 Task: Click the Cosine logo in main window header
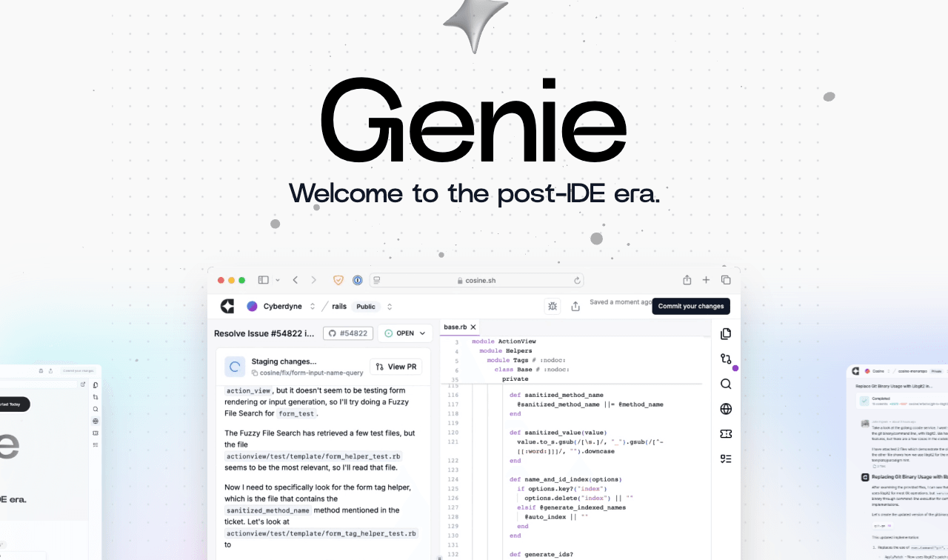(x=227, y=306)
